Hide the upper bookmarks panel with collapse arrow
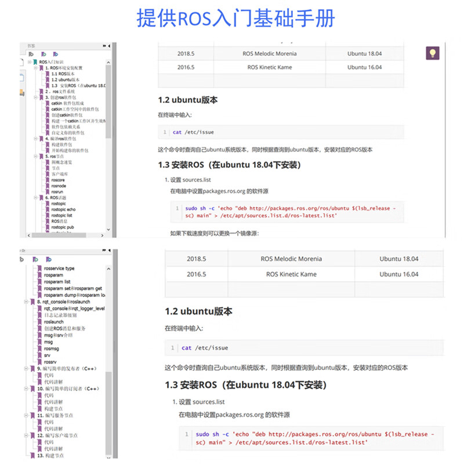The width and height of the screenshot is (464, 476). pos(110,45)
